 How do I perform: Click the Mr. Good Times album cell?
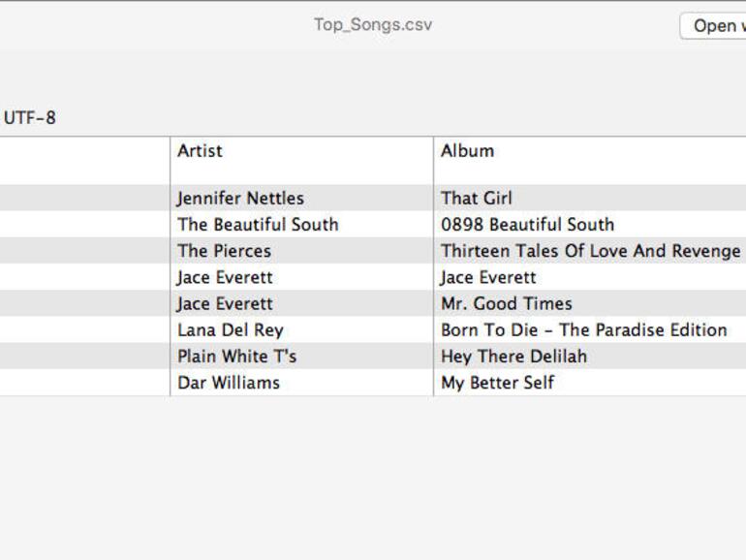pos(507,303)
